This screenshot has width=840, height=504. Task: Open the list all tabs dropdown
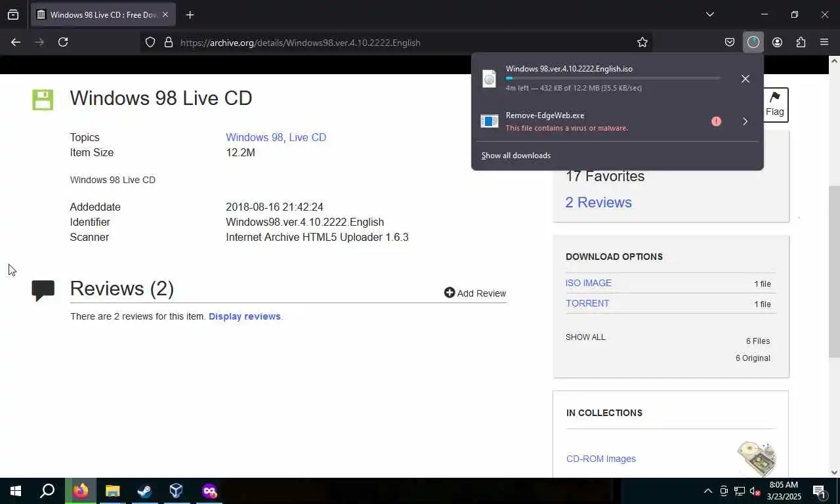point(709,14)
